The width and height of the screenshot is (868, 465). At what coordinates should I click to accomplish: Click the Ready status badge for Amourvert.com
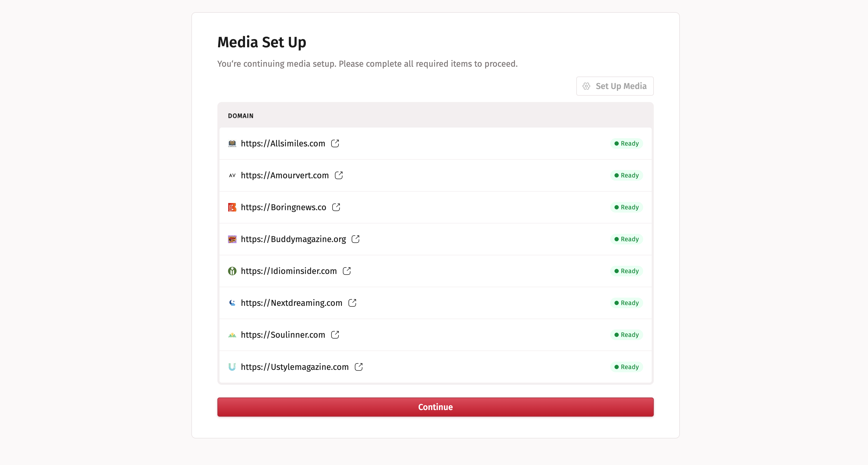(x=626, y=175)
